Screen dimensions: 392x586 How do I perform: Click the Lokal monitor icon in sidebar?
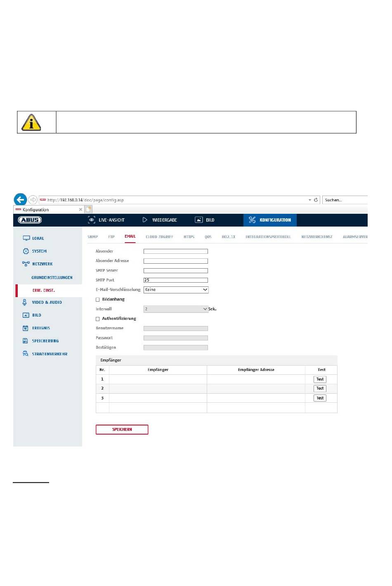point(26,238)
